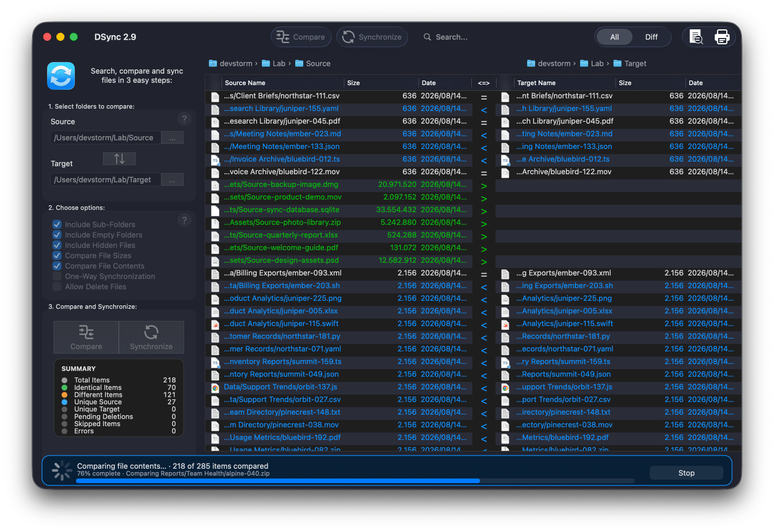
Task: Toggle Include Hidden Files checkbox
Action: pyautogui.click(x=57, y=245)
